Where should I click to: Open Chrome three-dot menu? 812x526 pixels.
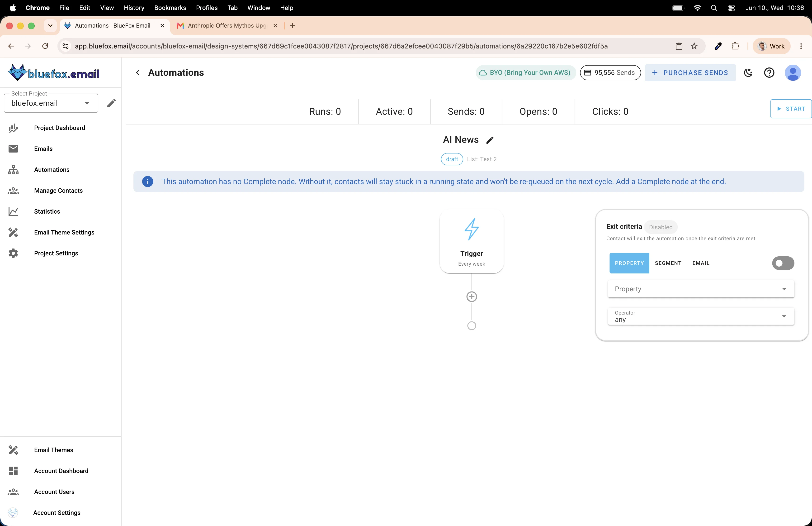pyautogui.click(x=801, y=46)
